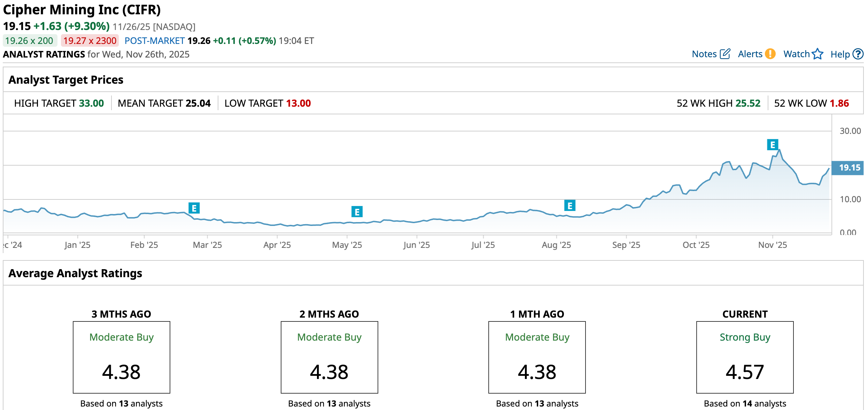This screenshot has height=410, width=868.
Task: Open the Alerts link
Action: click(750, 54)
